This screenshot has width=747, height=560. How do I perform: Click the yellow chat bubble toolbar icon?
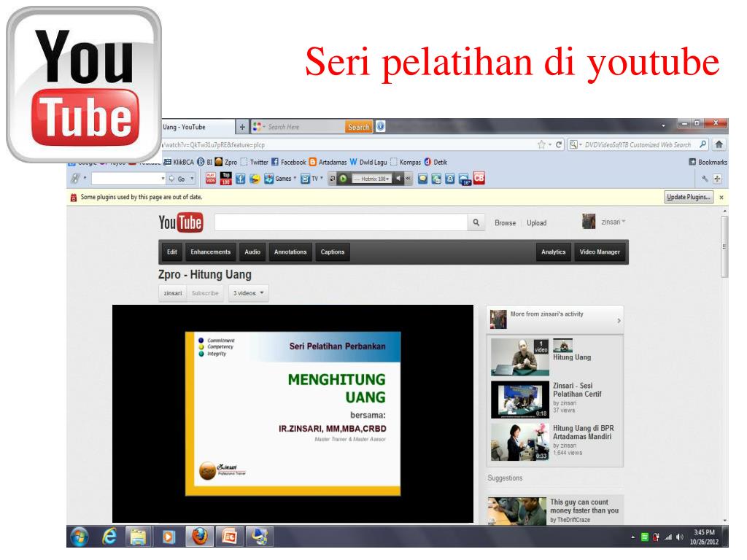point(422,179)
